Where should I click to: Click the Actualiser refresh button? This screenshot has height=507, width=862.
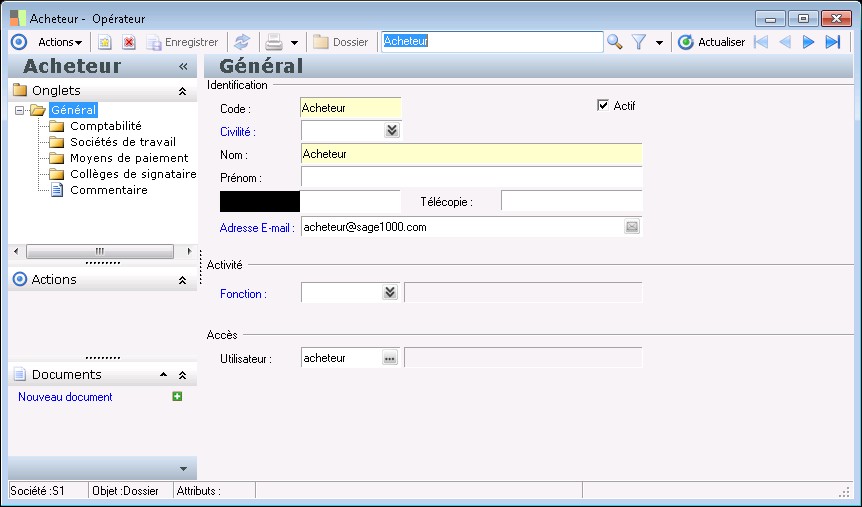(711, 42)
